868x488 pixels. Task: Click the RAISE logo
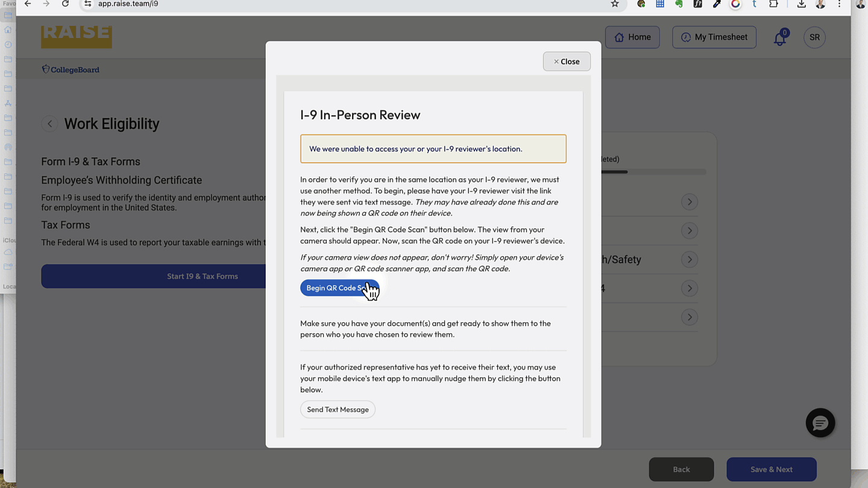pos(77,36)
